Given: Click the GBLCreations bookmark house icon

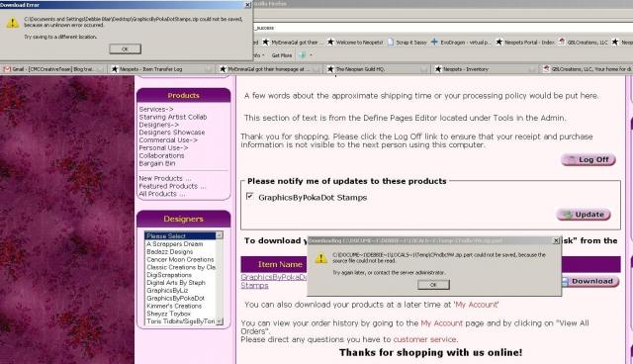Looking at the screenshot, I should pos(562,42).
